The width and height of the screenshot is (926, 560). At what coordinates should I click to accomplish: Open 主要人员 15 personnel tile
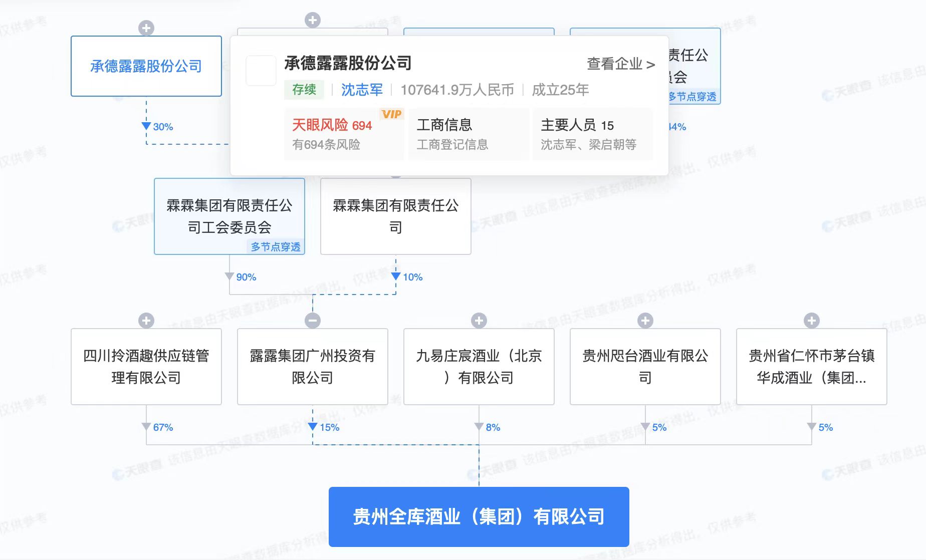[x=592, y=134]
